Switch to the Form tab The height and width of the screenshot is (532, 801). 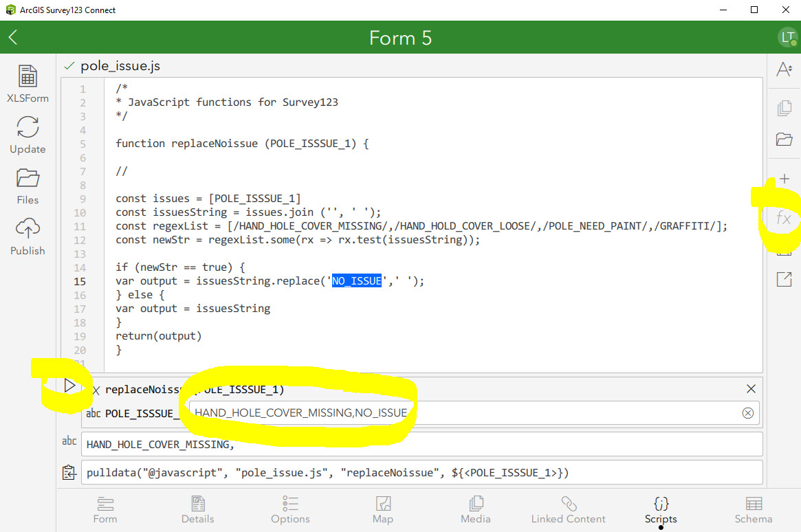pos(105,510)
